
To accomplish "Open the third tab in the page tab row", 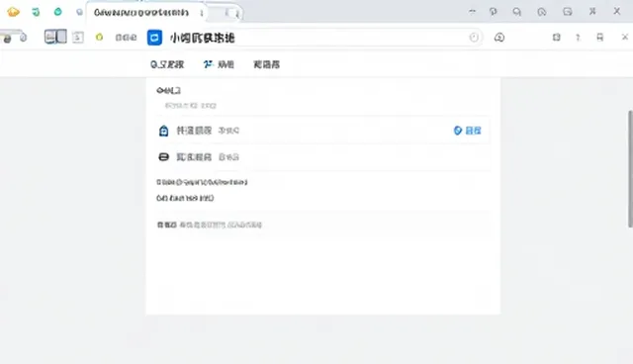I will (266, 64).
